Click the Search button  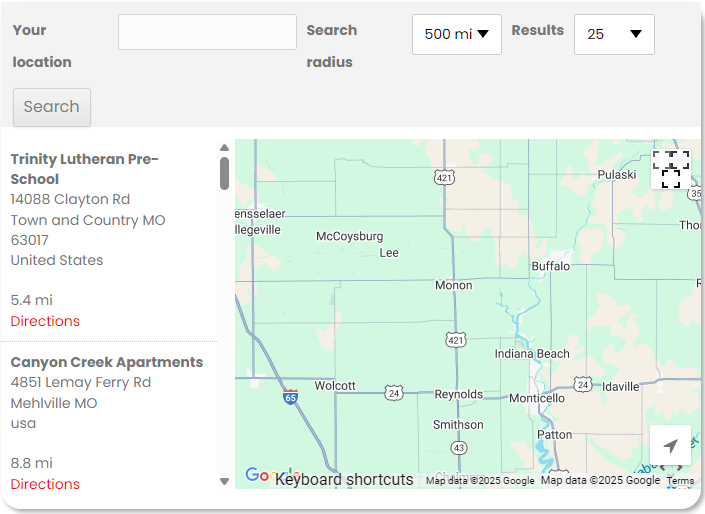pyautogui.click(x=52, y=107)
